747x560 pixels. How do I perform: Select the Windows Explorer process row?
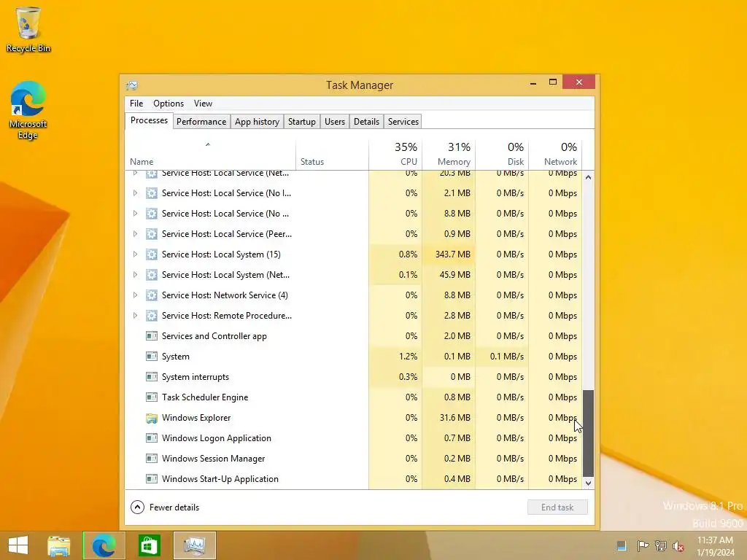click(x=353, y=418)
